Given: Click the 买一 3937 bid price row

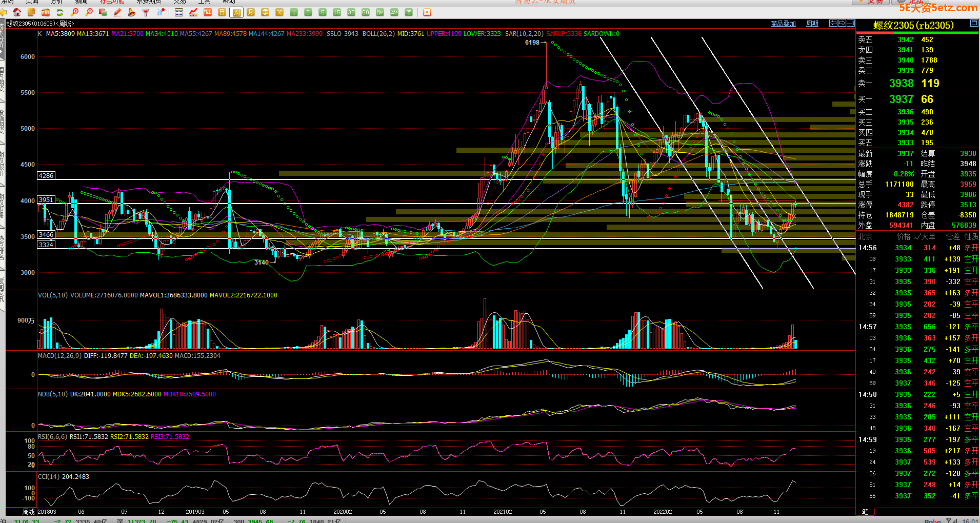Looking at the screenshot, I should click(x=917, y=99).
